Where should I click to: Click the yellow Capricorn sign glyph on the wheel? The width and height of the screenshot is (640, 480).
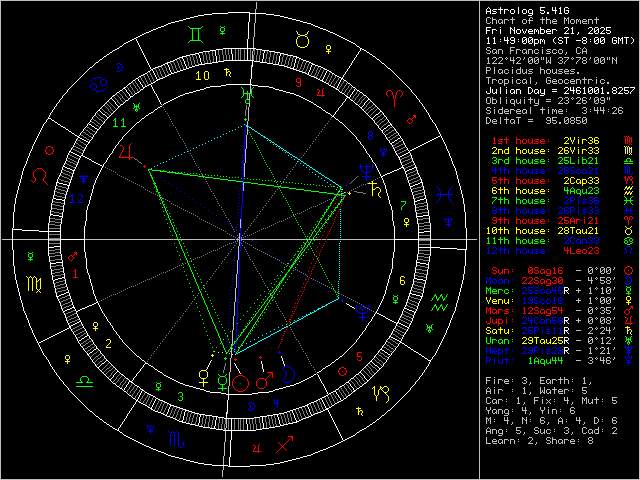coord(381,393)
